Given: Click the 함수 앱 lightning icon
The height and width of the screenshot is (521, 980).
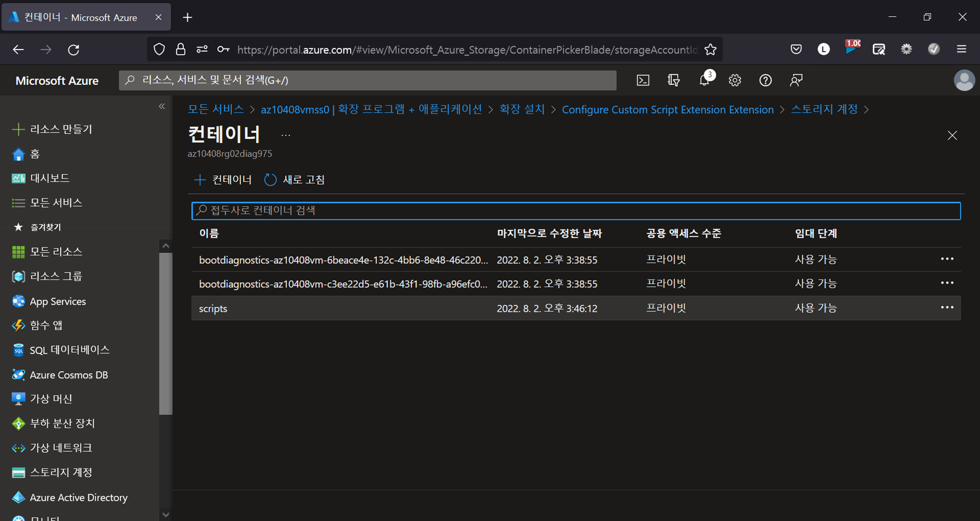Looking at the screenshot, I should 18,325.
